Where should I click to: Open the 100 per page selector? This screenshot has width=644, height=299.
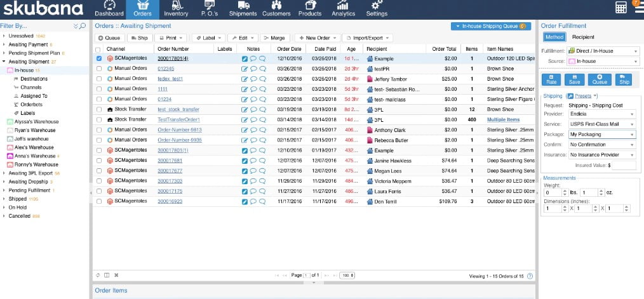[347, 276]
